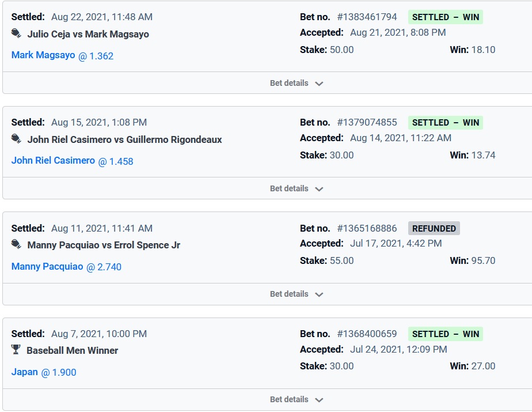Open the Mark Magsayo @ 1.362 selection link
Image resolution: width=532 pixels, height=412 pixels.
pyautogui.click(x=62, y=56)
